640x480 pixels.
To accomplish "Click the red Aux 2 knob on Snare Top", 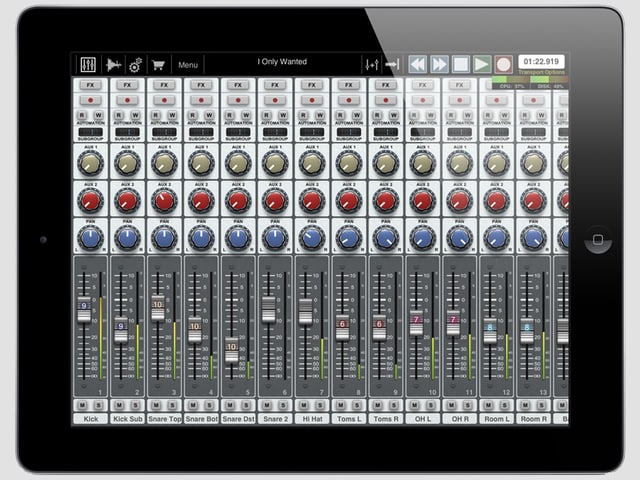I will coord(164,201).
